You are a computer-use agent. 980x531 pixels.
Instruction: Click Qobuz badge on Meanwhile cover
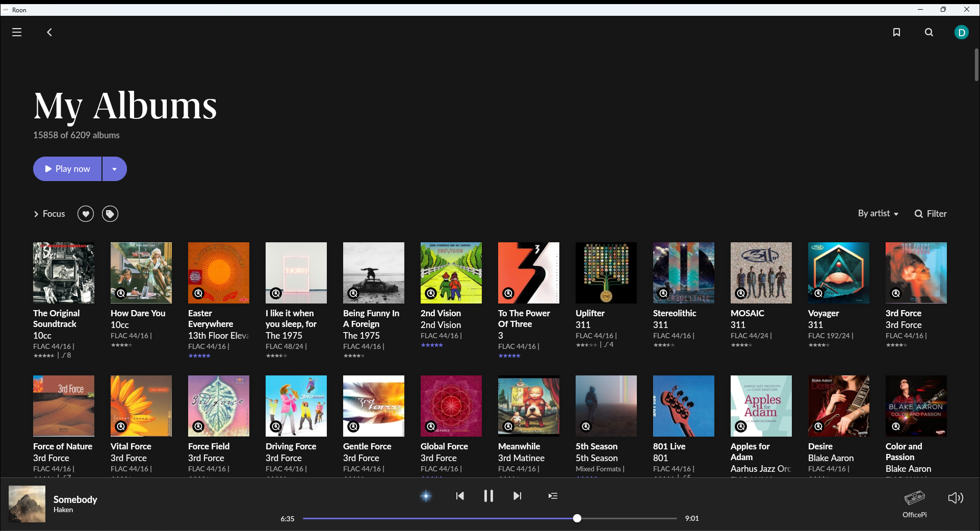(x=508, y=426)
